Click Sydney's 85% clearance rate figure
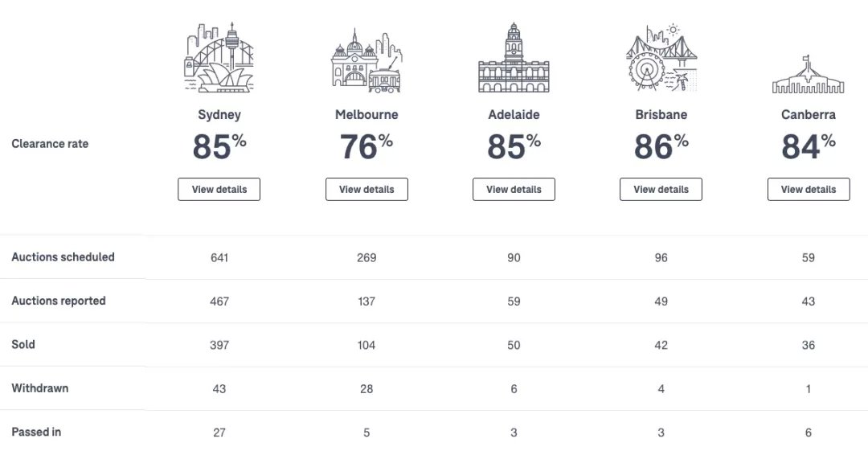 coord(219,146)
